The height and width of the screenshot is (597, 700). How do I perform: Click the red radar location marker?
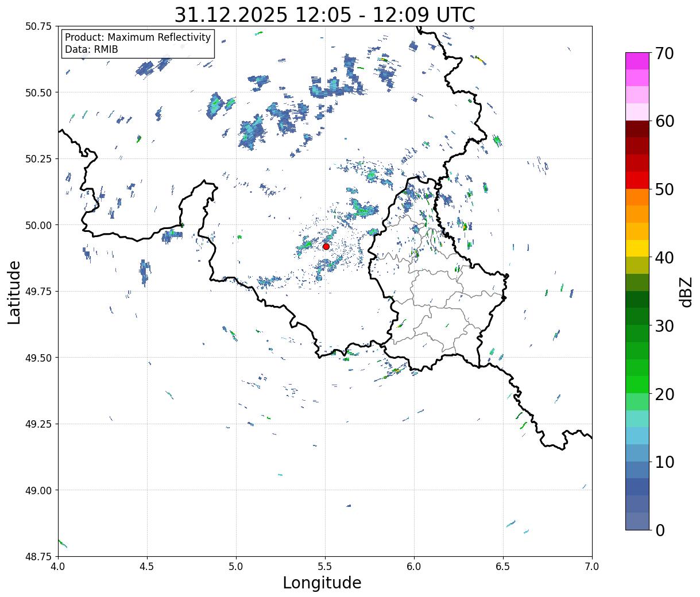tap(326, 246)
